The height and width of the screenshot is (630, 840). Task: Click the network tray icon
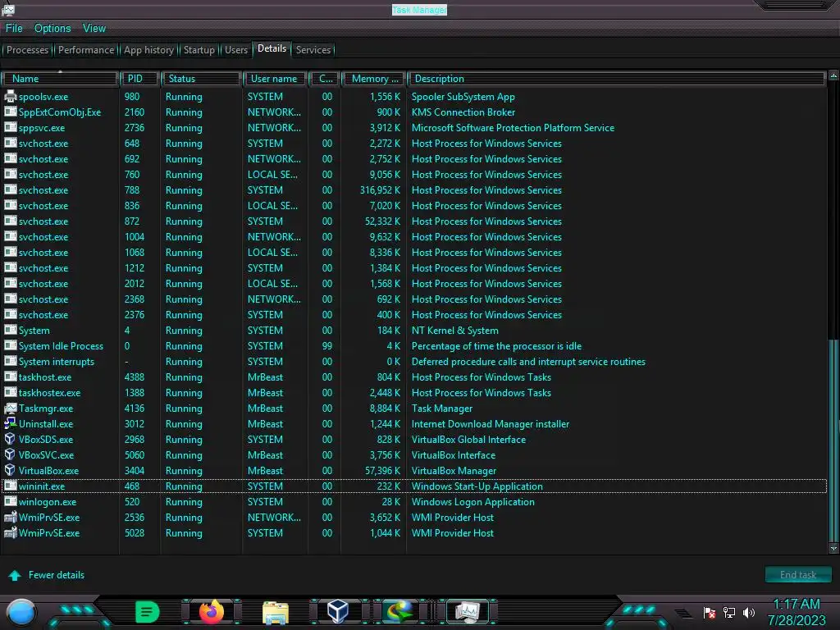click(729, 612)
